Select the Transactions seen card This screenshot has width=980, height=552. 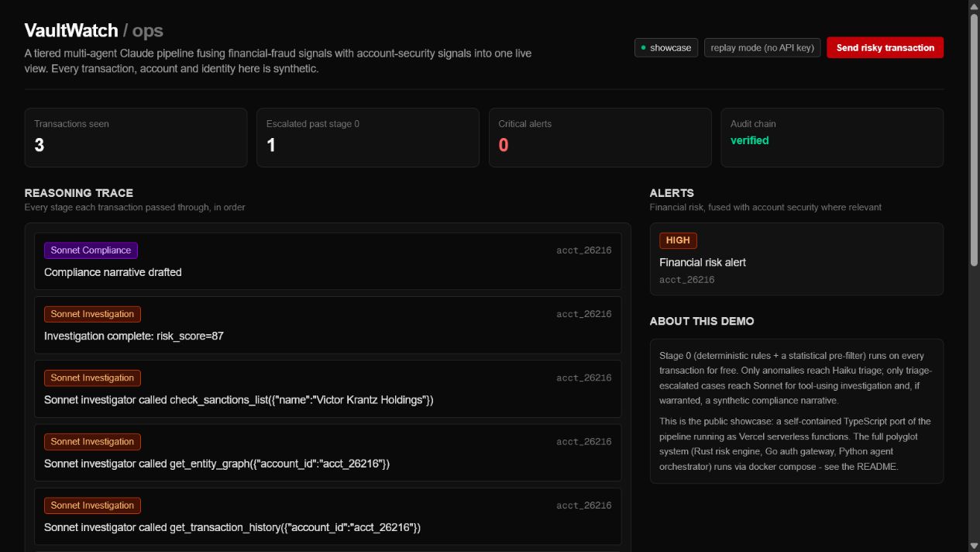click(136, 137)
